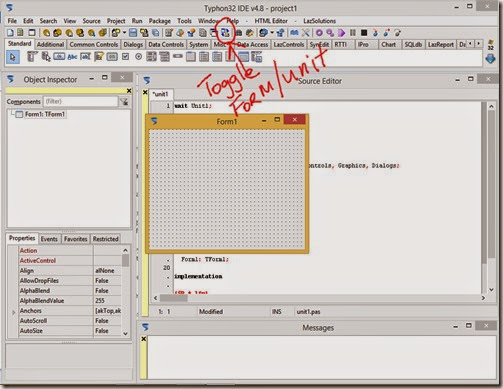Click the New Unit page icon
This screenshot has height=389, width=503.
pyautogui.click(x=10, y=33)
